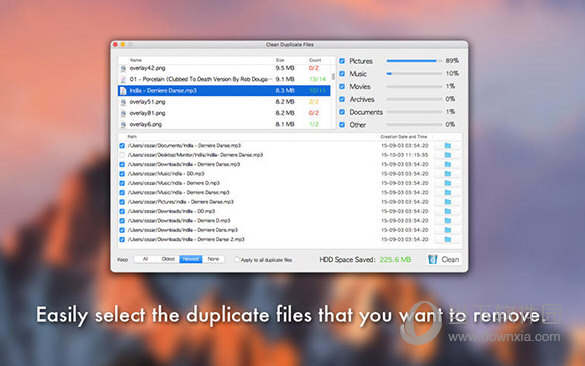Click the music file icon of 01 - Porcelain

pos(123,79)
